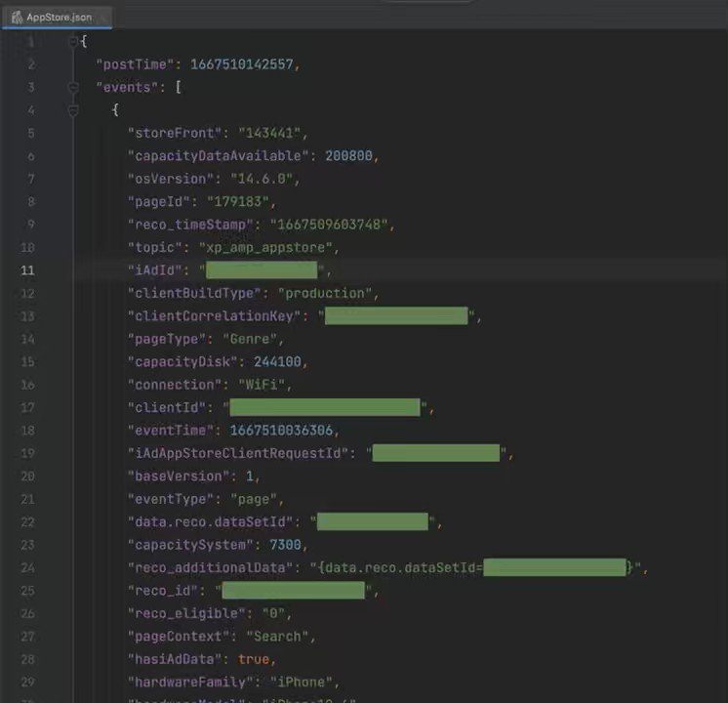The image size is (728, 703).
Task: Click the true value of hasiAdData
Action: [x=254, y=659]
